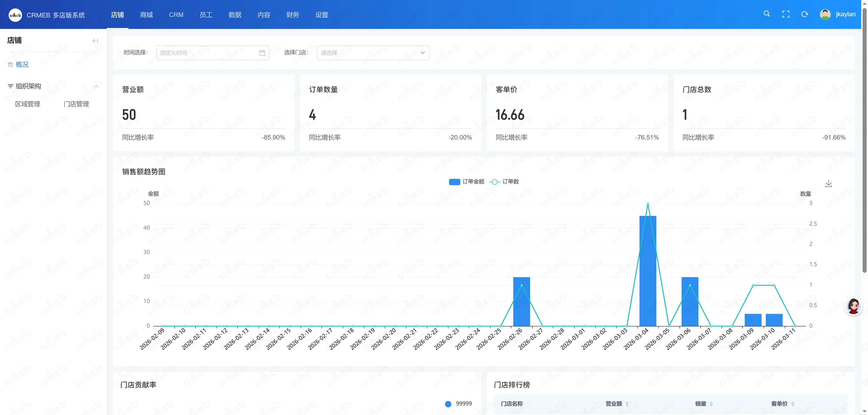Click the -85.90% growth rate
The image size is (868, 415).
coord(273,138)
